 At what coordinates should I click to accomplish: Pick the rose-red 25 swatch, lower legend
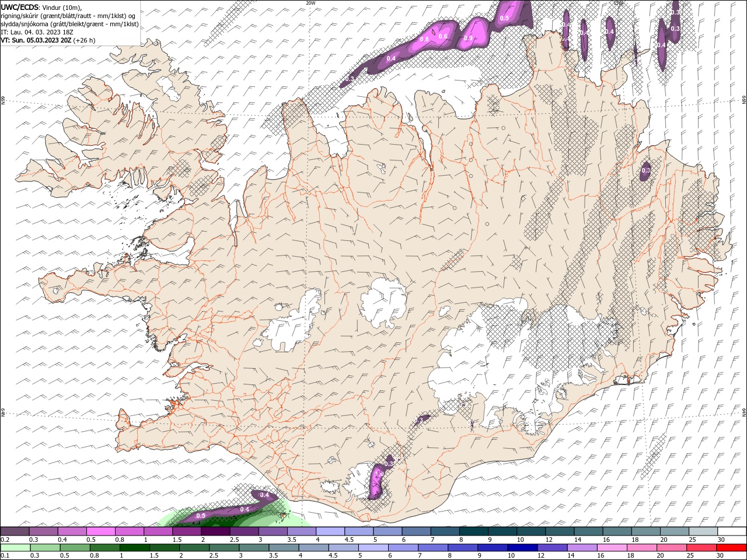[x=701, y=548]
